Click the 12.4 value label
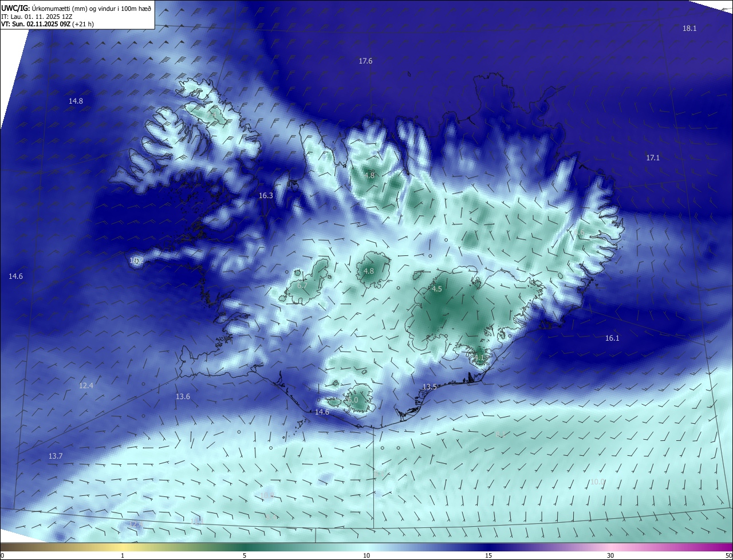Screen dimensions: 733x560 coord(86,386)
